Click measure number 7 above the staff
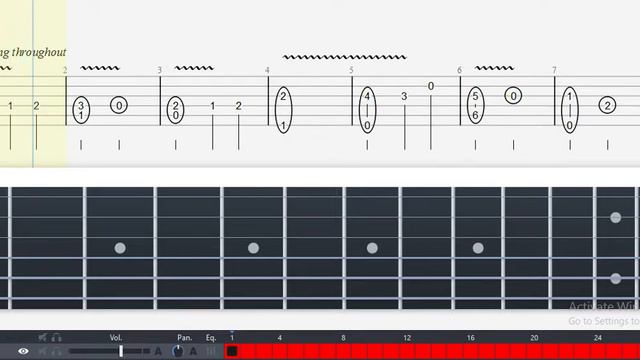This screenshot has height=360, width=640. click(x=554, y=70)
